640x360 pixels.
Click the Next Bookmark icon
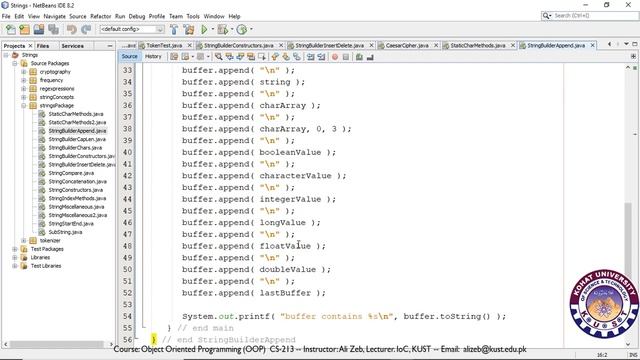[x=286, y=57]
